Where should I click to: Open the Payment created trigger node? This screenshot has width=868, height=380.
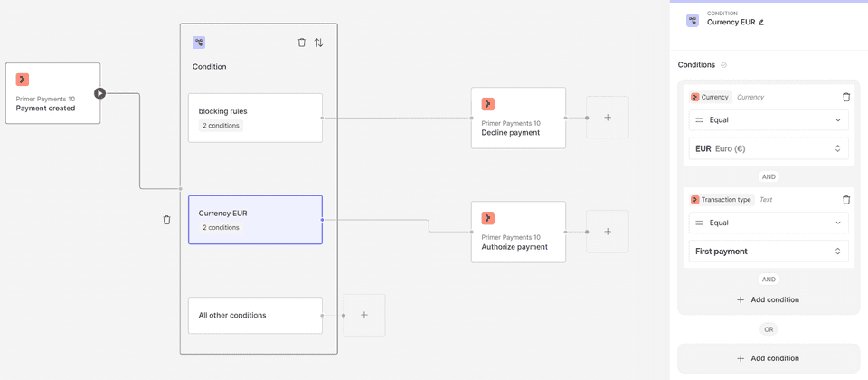[52, 93]
